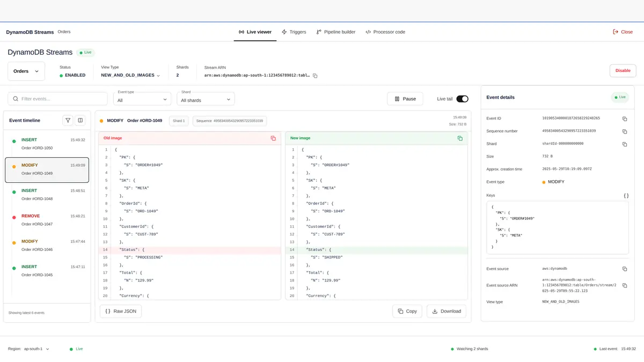
Task: Click the Watching 2 shards status
Action: coord(470,349)
